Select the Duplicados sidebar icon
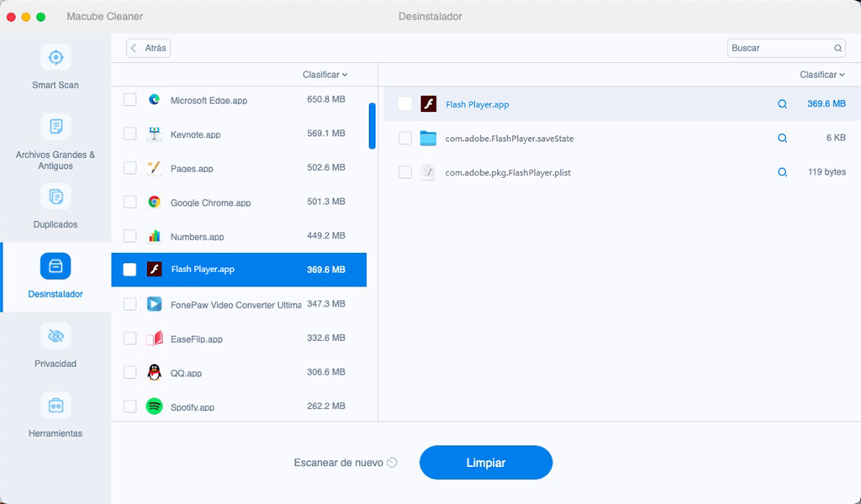Screen dimensions: 861x504 pos(55,197)
